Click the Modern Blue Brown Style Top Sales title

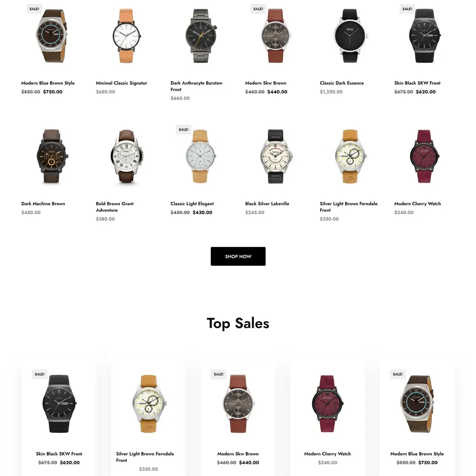tap(417, 454)
